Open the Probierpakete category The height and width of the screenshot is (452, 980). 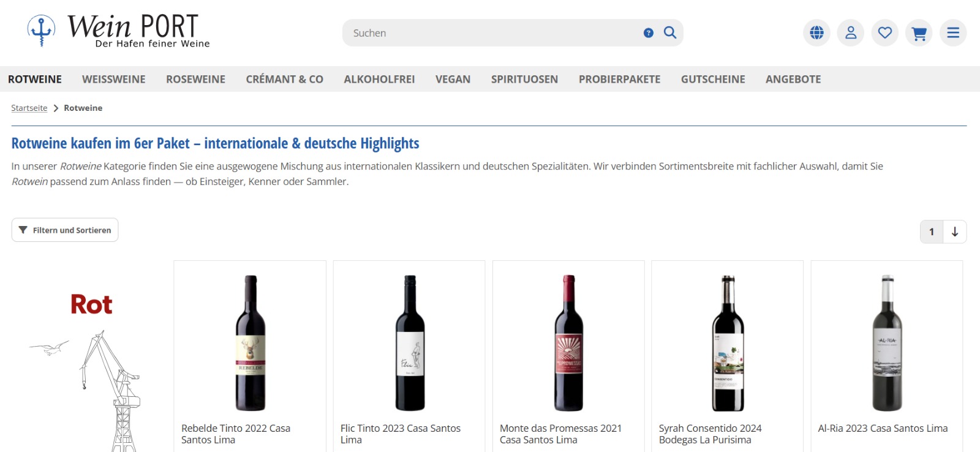619,79
